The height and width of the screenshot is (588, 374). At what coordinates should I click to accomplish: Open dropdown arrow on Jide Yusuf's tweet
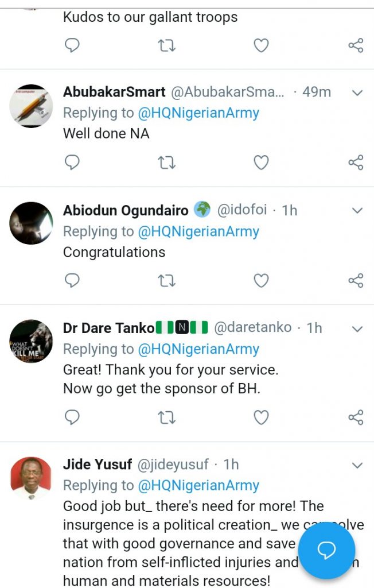point(357,465)
